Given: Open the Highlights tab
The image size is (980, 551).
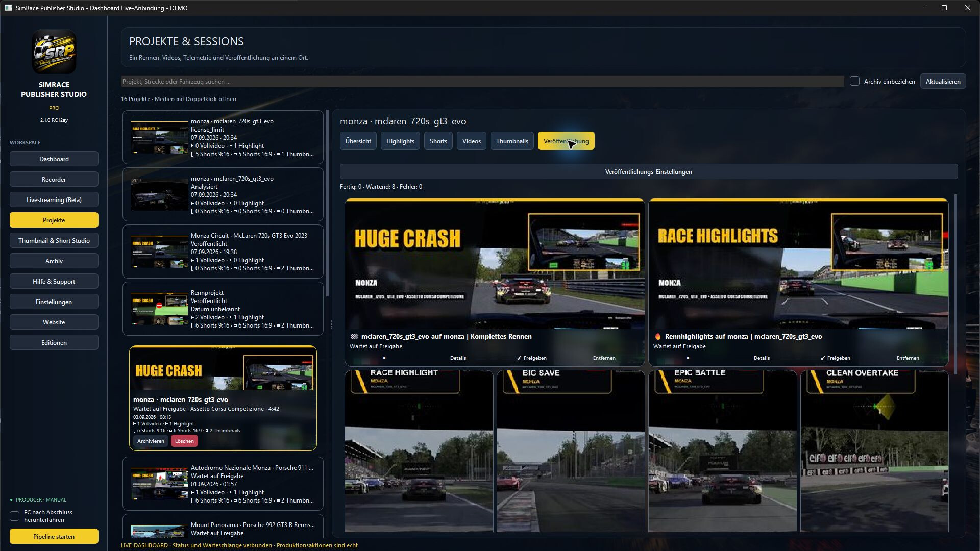Looking at the screenshot, I should [400, 141].
